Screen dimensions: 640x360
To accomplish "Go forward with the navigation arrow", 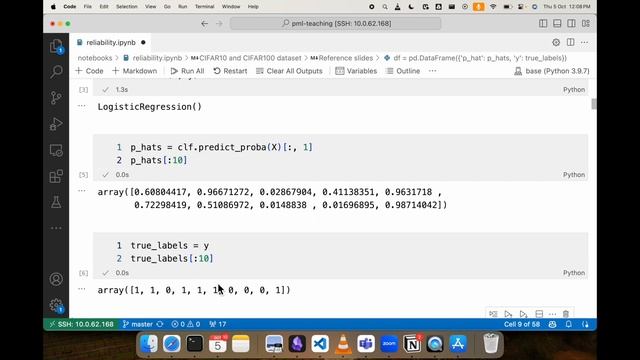I will click(219, 24).
